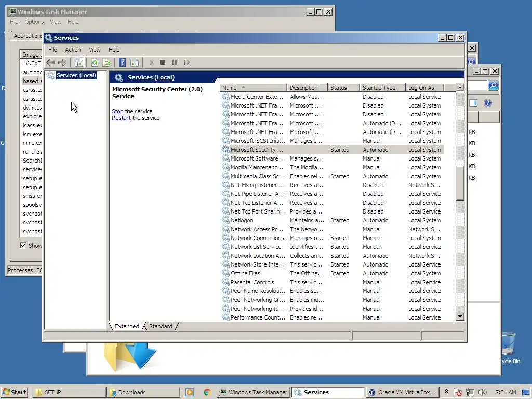Toggle the Show processes checkbox in Task Manager
Image resolution: width=532 pixels, height=399 pixels.
23,245
